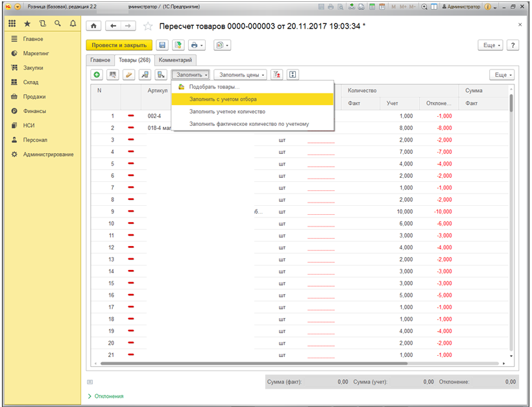The height and width of the screenshot is (407, 532).
Task: Open the Заполнить цены dropdown
Action: [x=240, y=75]
